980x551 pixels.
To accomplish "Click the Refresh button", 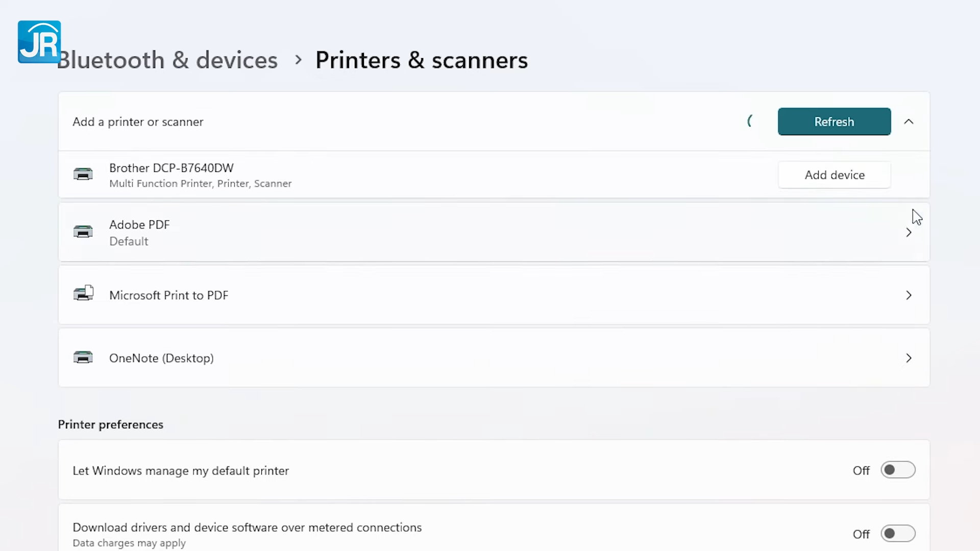I will click(834, 121).
